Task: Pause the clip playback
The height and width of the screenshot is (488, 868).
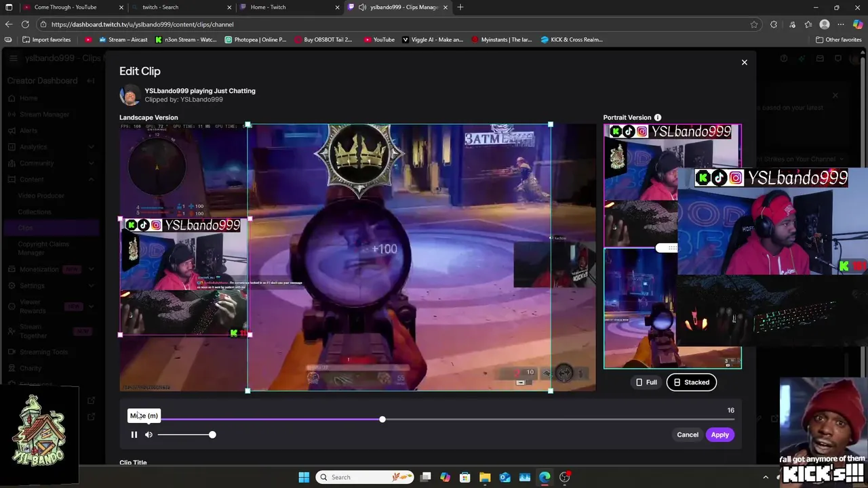Action: point(134,434)
